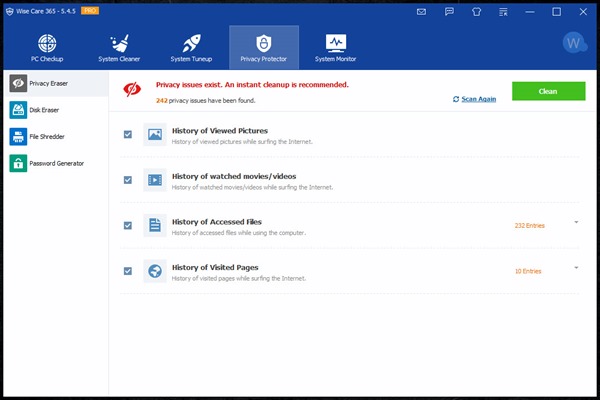The width and height of the screenshot is (600, 400).
Task: Uncheck the History of Accessed Files checkbox
Action: pyautogui.click(x=128, y=225)
